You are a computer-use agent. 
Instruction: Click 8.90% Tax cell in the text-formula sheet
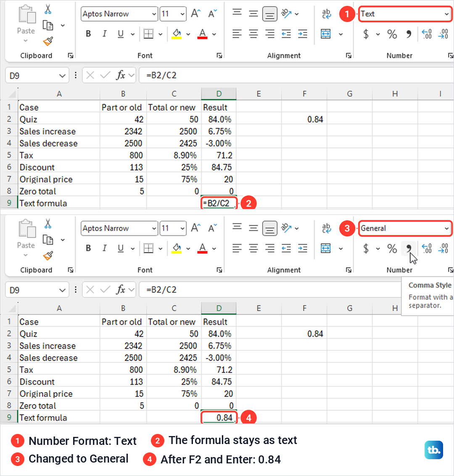[174, 155]
